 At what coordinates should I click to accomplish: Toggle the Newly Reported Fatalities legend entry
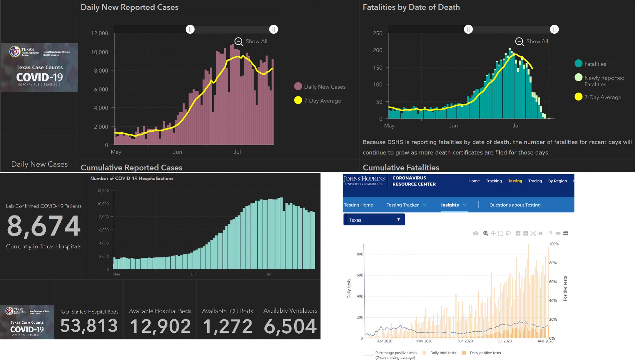(x=600, y=81)
